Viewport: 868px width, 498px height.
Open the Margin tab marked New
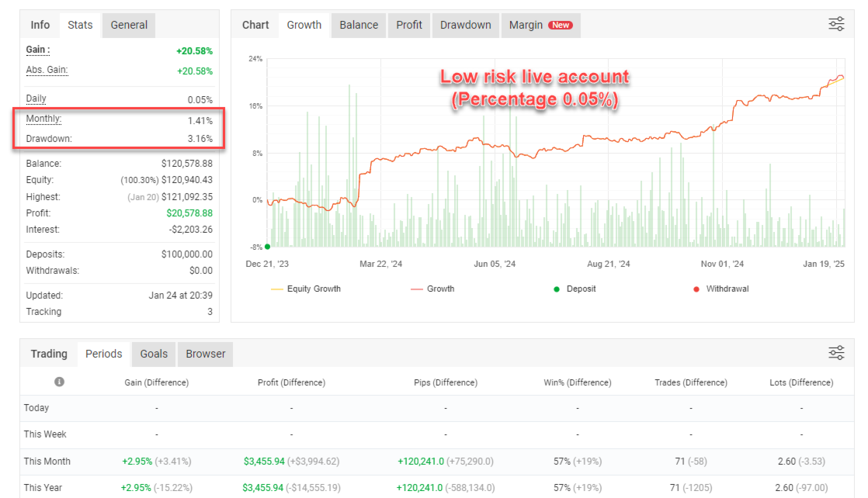click(541, 26)
